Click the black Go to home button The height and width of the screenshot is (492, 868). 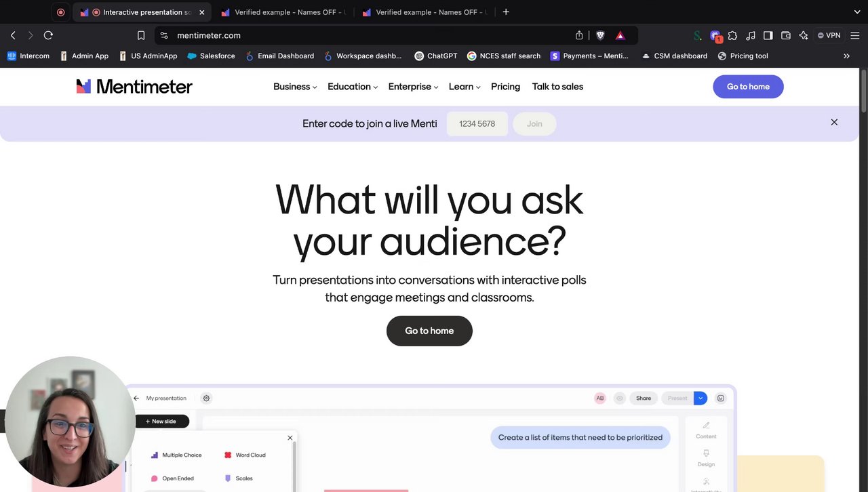429,331
